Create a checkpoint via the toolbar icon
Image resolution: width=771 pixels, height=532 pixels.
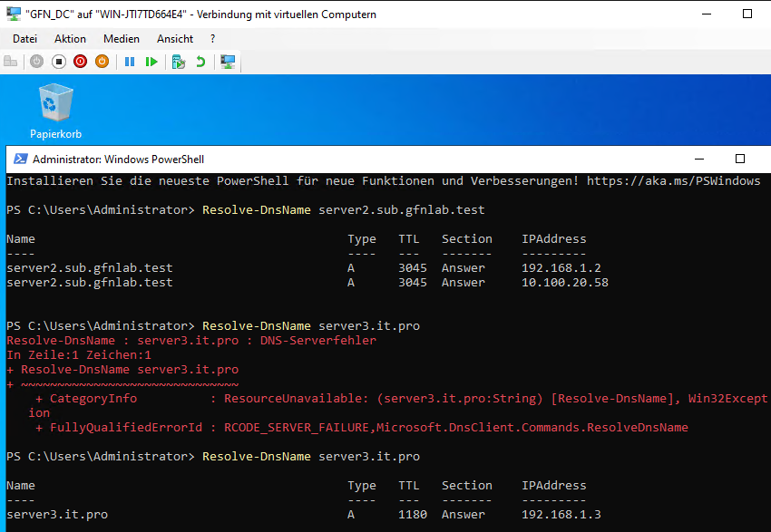pyautogui.click(x=179, y=62)
